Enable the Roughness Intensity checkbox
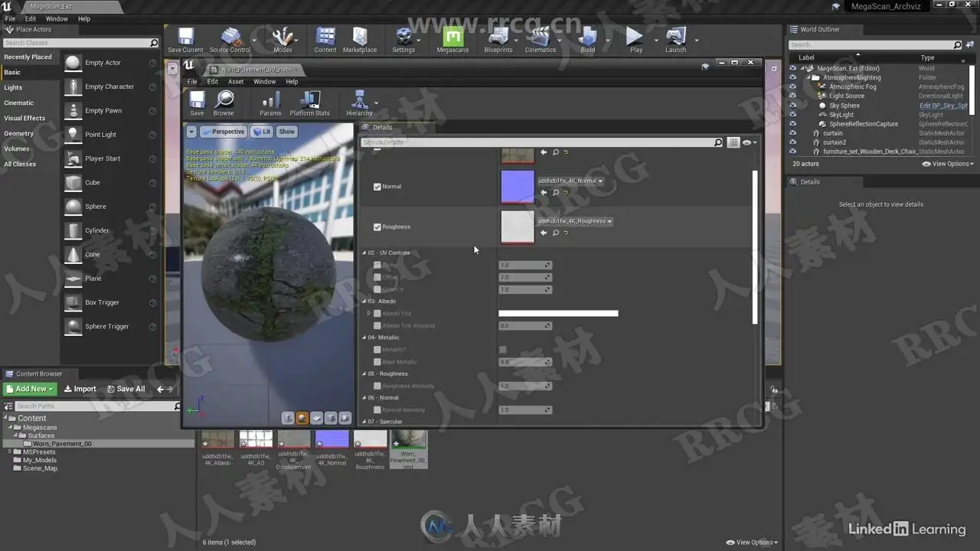 click(x=377, y=386)
